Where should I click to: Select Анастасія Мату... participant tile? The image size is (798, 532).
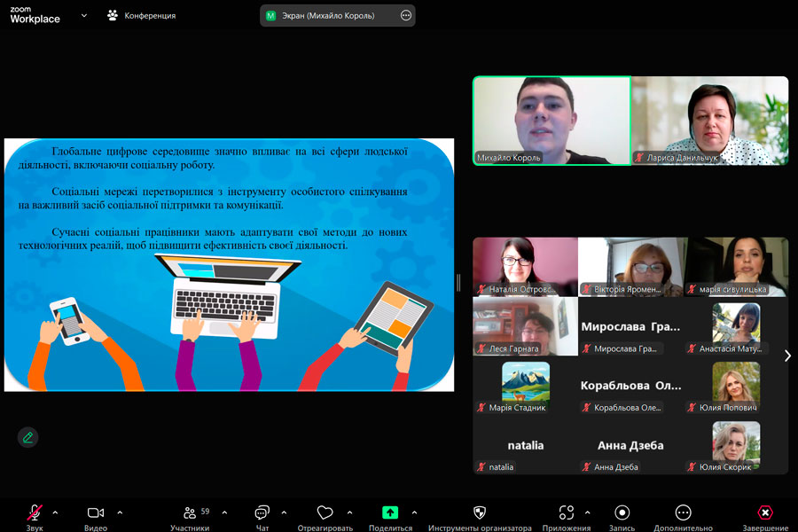coord(736,325)
